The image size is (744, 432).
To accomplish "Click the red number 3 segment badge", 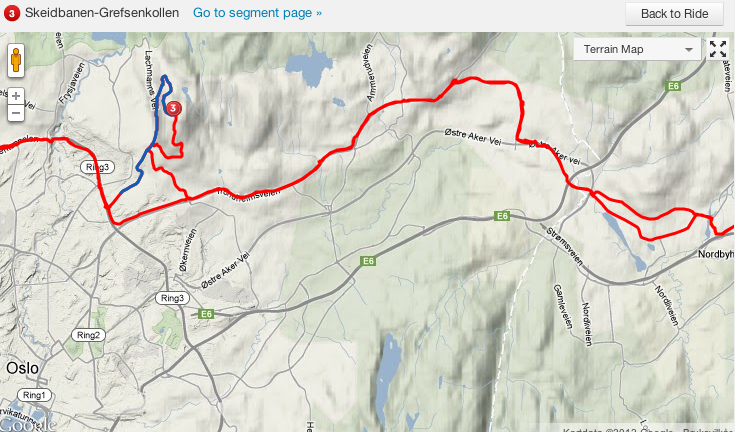I will click(x=11, y=13).
